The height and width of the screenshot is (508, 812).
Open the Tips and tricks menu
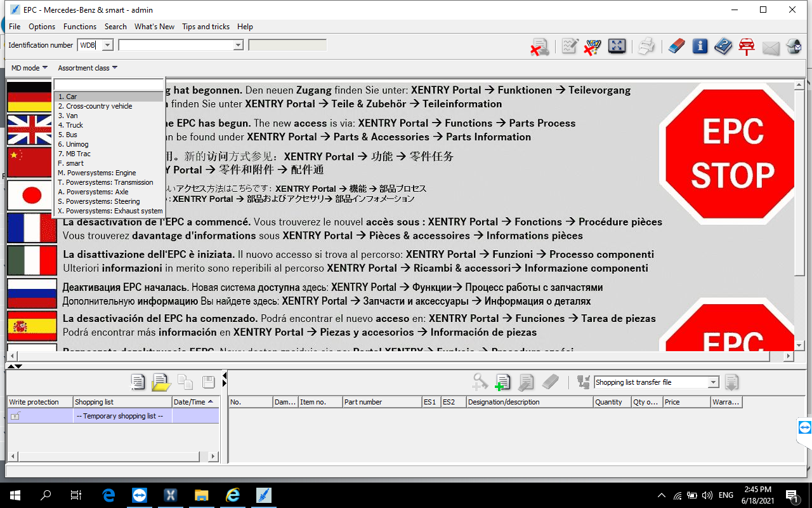pos(206,27)
